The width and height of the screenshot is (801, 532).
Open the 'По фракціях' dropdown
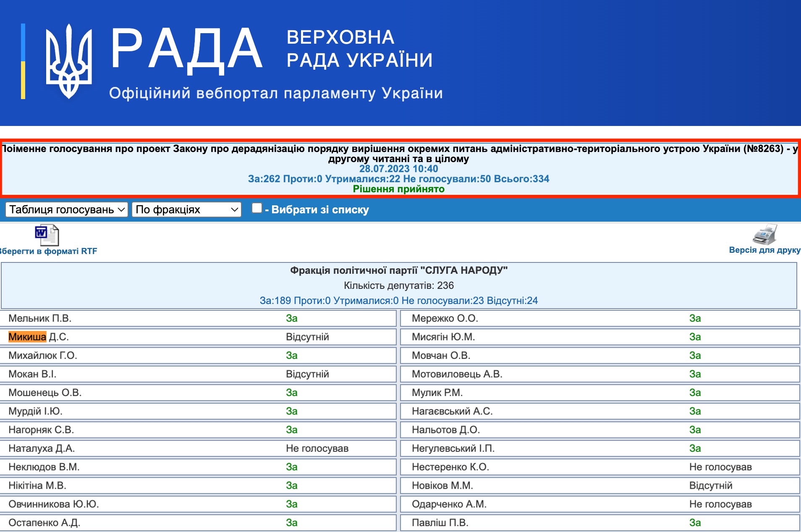pyautogui.click(x=186, y=209)
